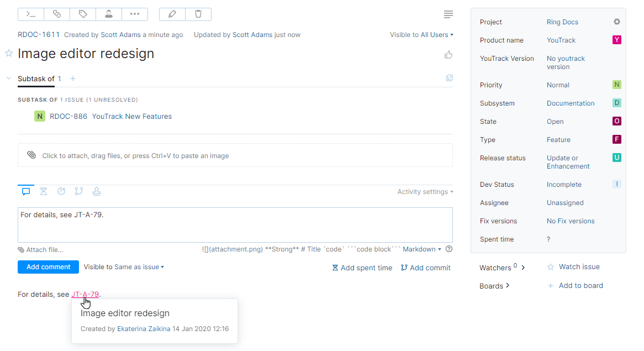Open the edit issue pencil icon
Viewport: 644px width, 351px height.
(x=172, y=14)
